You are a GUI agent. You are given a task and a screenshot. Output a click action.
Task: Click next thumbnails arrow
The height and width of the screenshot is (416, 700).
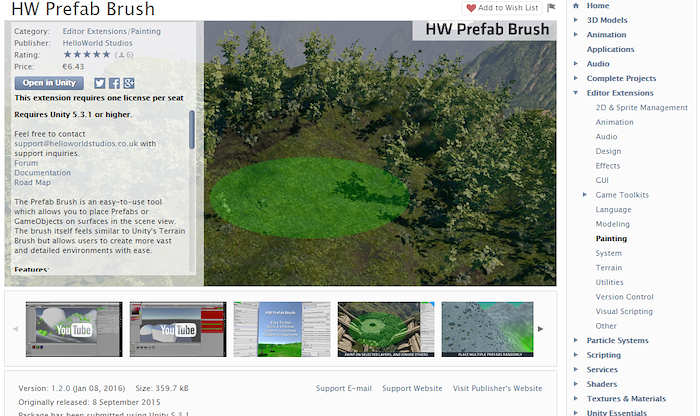540,329
